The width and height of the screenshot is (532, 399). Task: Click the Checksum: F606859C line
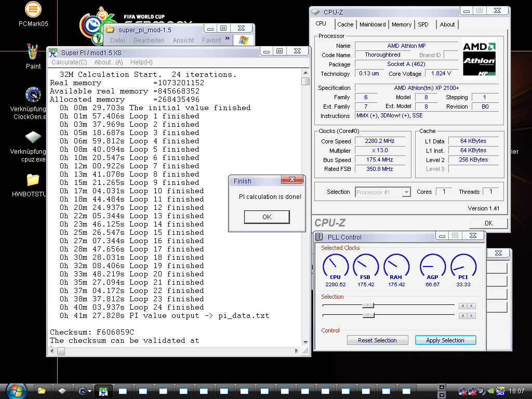pyautogui.click(x=92, y=332)
